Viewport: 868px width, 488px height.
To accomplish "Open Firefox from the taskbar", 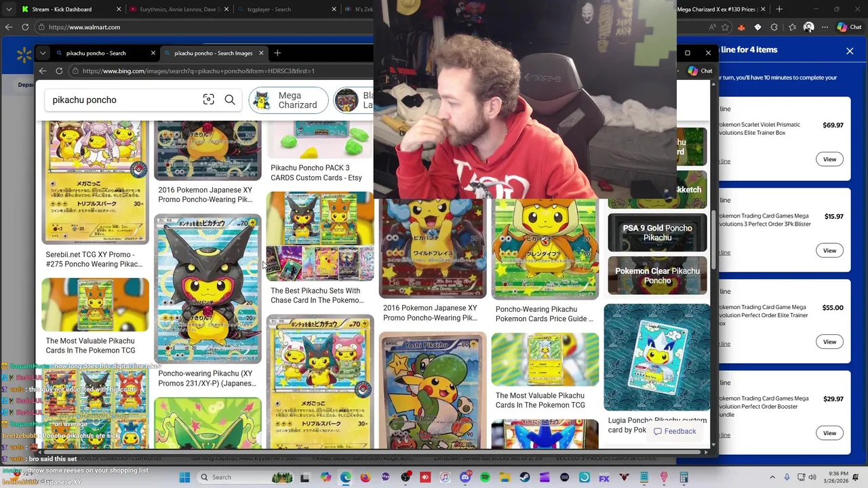I will click(x=366, y=477).
